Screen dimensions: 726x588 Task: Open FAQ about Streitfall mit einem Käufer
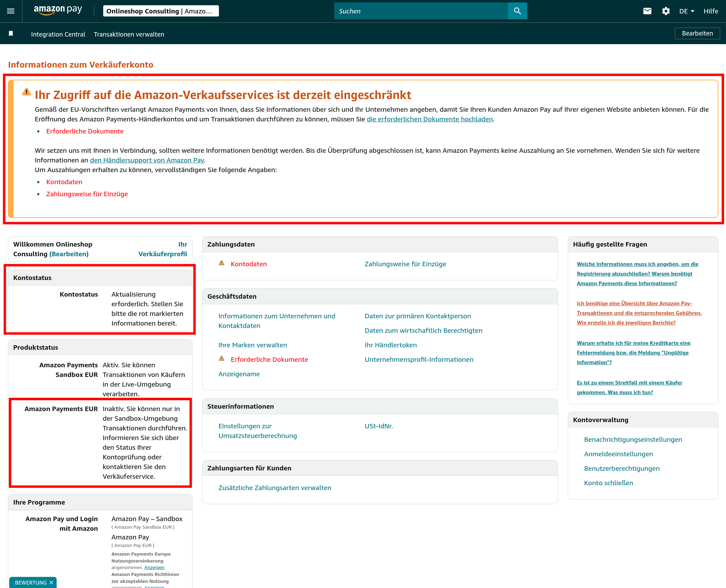click(x=629, y=387)
